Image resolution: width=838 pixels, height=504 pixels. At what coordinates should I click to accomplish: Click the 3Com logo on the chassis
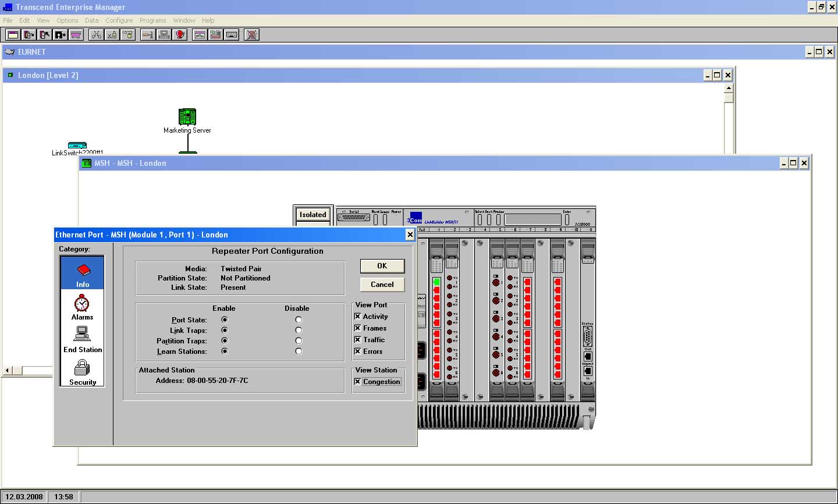(414, 218)
